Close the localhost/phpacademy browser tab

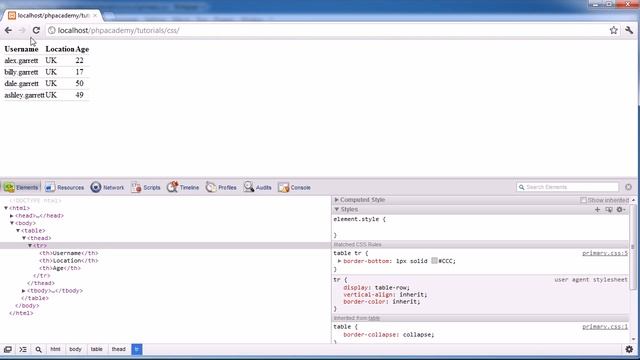tap(95, 16)
